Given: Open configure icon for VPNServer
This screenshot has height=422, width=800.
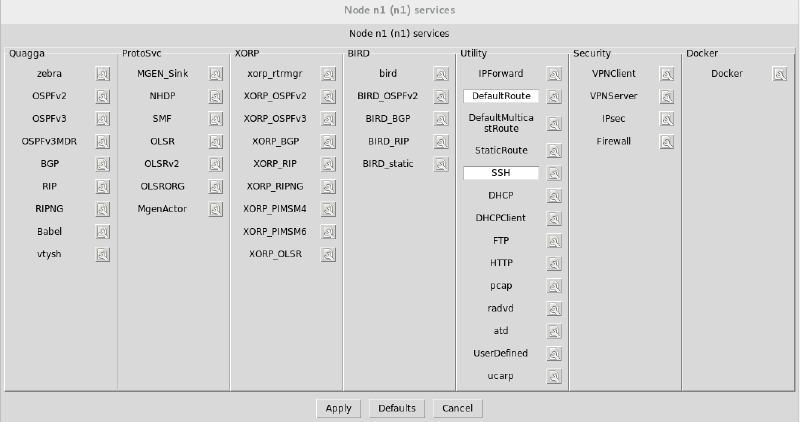Looking at the screenshot, I should 666,97.
